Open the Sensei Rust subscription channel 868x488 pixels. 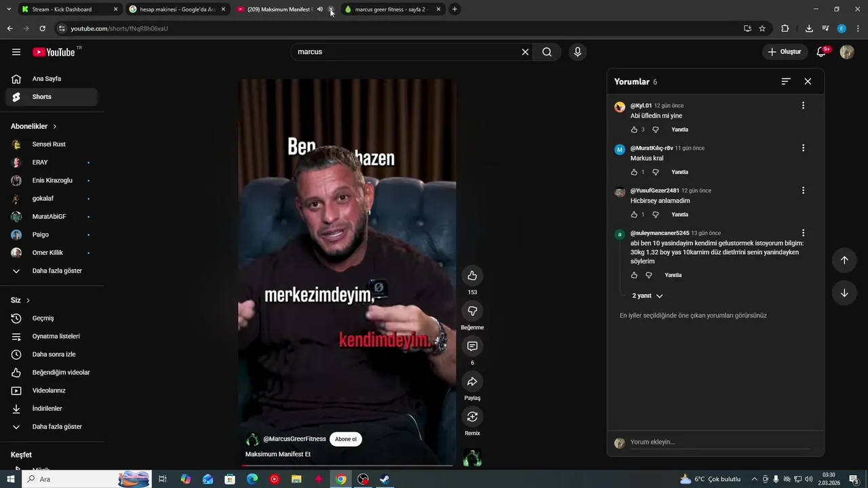52,144
